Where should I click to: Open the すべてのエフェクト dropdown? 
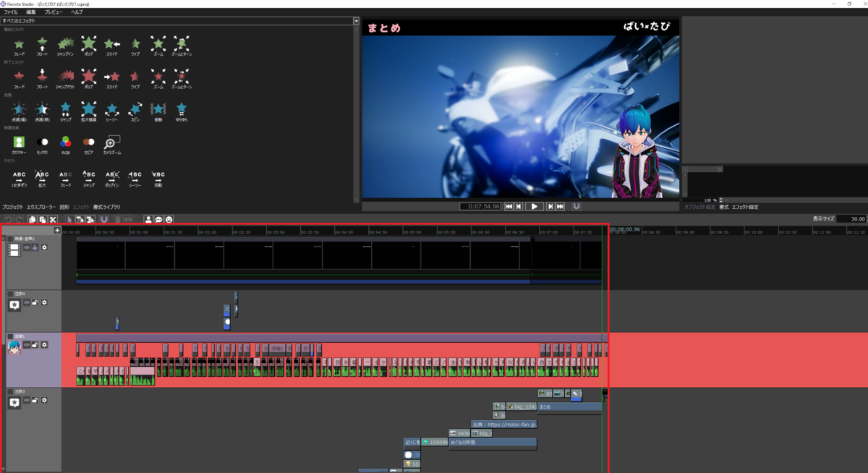(x=179, y=21)
